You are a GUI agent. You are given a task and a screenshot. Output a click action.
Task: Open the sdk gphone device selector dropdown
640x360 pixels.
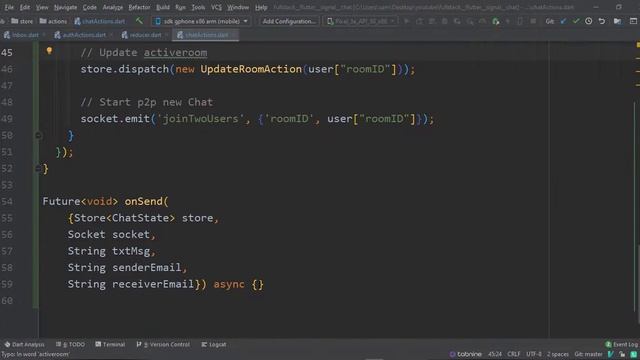tap(202, 21)
